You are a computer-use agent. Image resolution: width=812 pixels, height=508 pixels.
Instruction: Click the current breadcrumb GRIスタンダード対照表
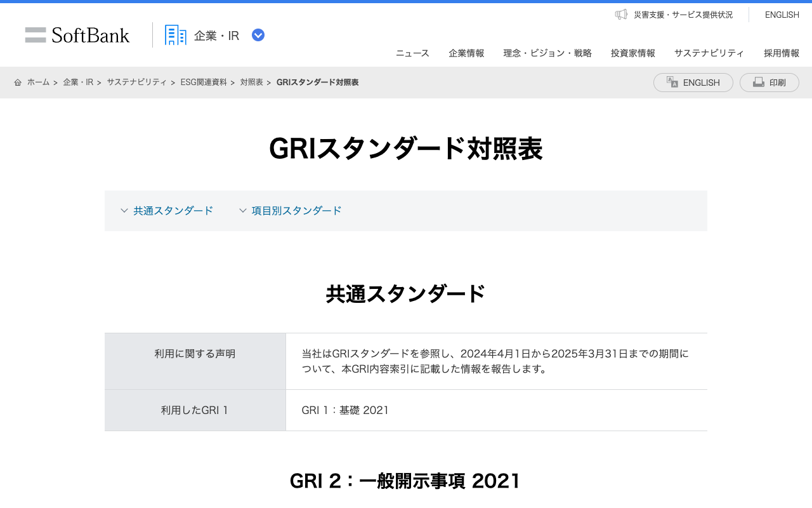(x=318, y=83)
